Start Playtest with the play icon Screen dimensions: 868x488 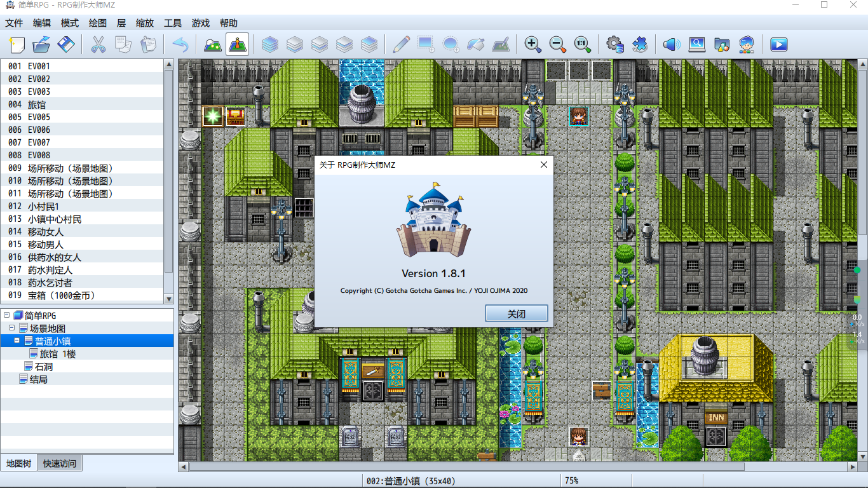tap(779, 44)
